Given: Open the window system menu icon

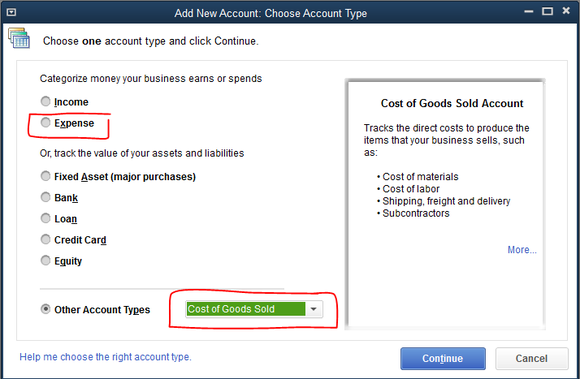Looking at the screenshot, I should point(11,13).
